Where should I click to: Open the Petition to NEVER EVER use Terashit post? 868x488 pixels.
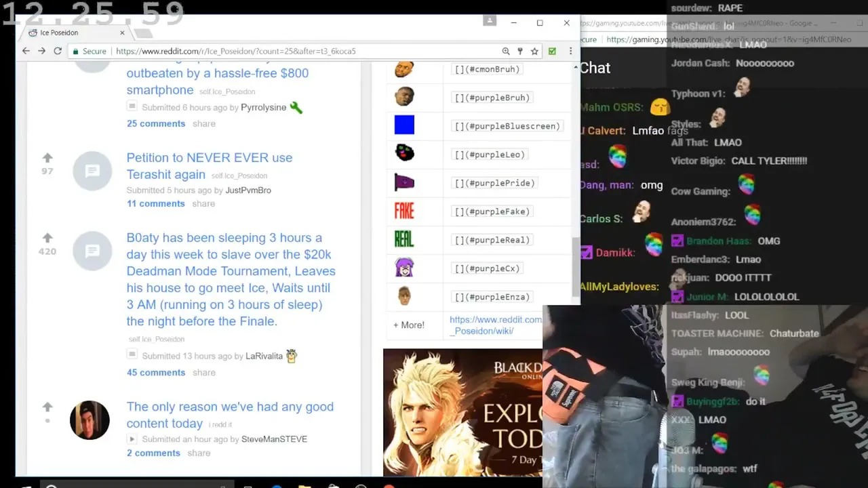[210, 166]
